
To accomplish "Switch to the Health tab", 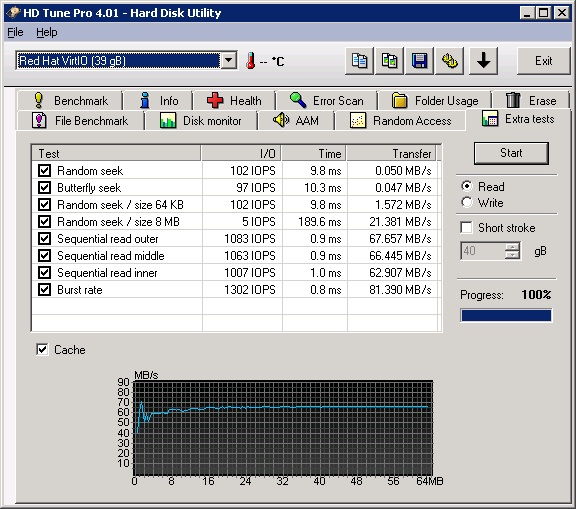I will point(234,100).
